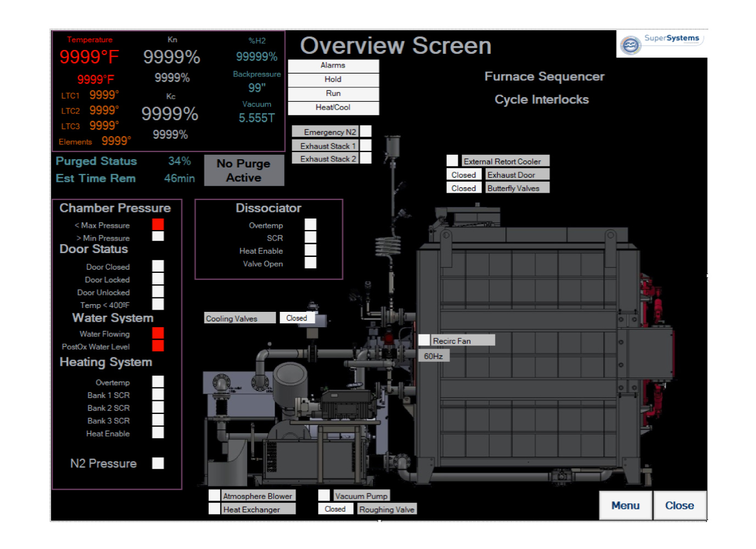Click the PostOx Water Level indicator

[158, 346]
